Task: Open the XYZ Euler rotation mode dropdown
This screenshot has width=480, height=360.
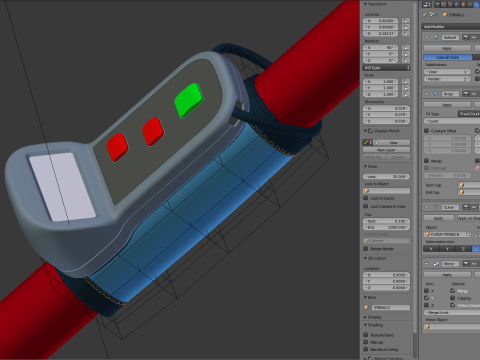Action: 386,68
